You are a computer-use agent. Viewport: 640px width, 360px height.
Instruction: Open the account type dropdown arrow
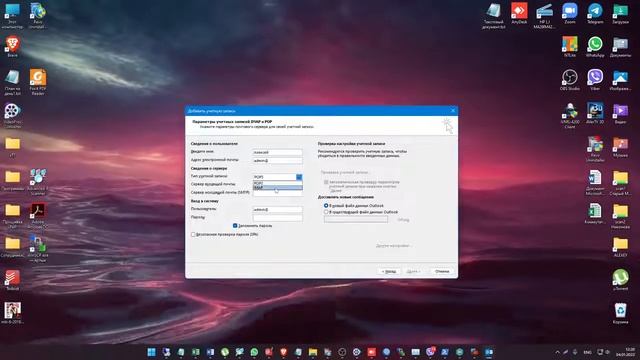click(x=299, y=177)
